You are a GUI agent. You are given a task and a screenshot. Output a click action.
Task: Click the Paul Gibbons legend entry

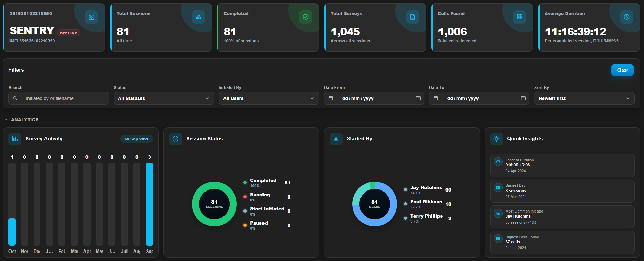click(427, 204)
